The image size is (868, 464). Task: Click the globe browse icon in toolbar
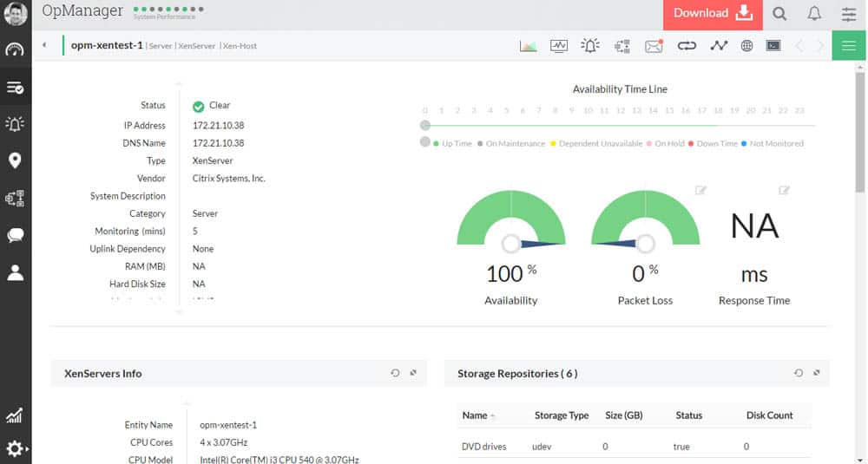click(x=746, y=46)
